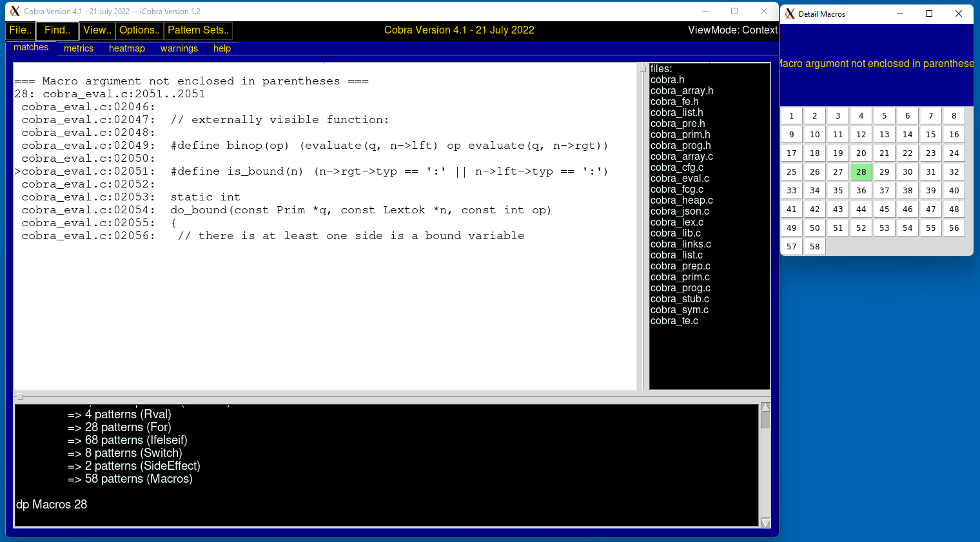Click macro pattern button 29
This screenshot has width=980, height=542.
tap(884, 172)
